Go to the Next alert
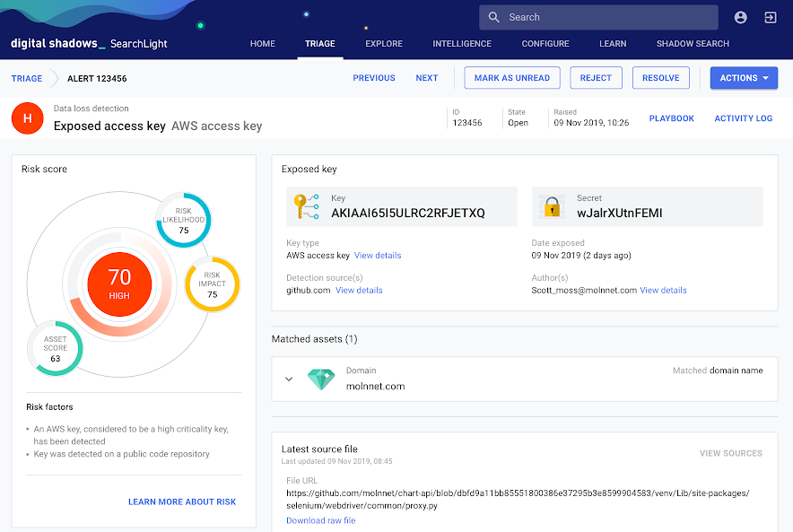The height and width of the screenshot is (532, 793). [426, 78]
